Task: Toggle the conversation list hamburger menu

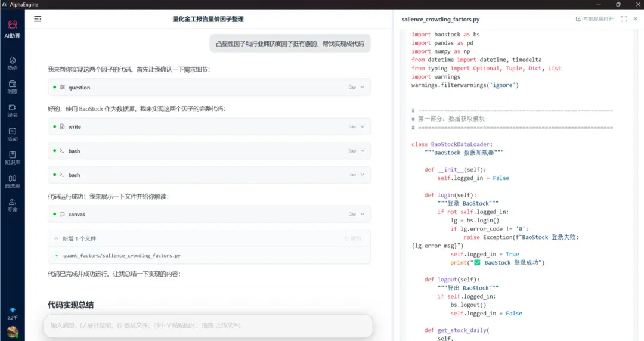Action: [x=38, y=19]
